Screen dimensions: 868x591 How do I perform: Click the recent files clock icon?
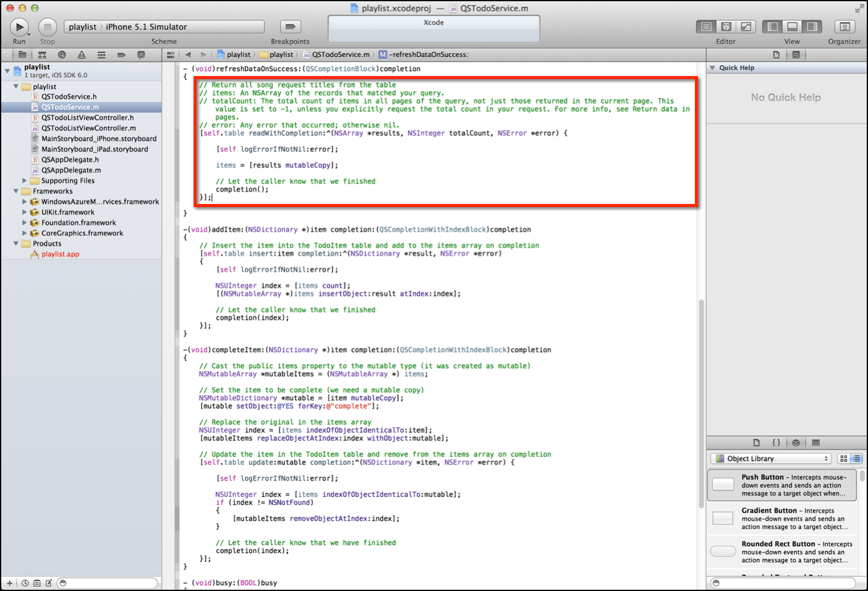[25, 583]
